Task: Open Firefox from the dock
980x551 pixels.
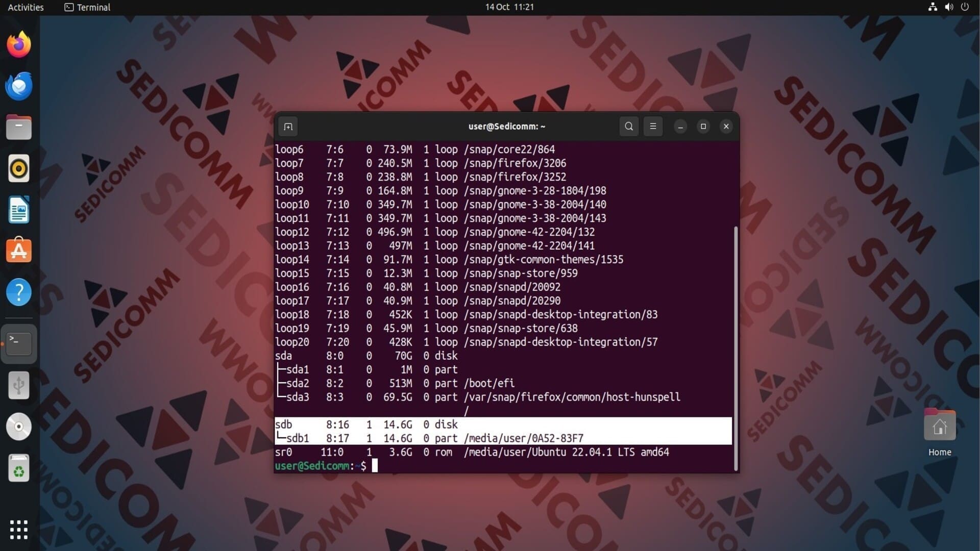Action: point(19,44)
